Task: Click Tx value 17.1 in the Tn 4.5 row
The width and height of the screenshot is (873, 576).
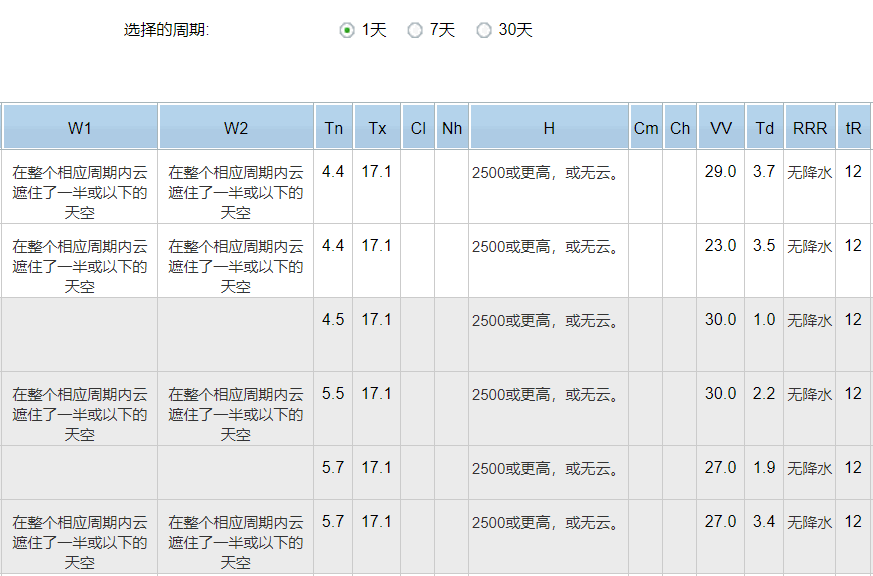Action: pos(376,319)
